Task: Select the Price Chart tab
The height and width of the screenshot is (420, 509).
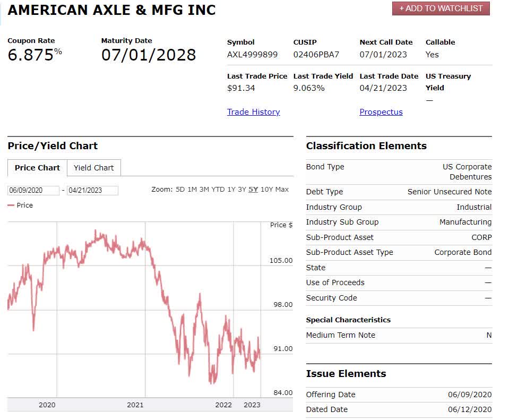Action: click(36, 168)
